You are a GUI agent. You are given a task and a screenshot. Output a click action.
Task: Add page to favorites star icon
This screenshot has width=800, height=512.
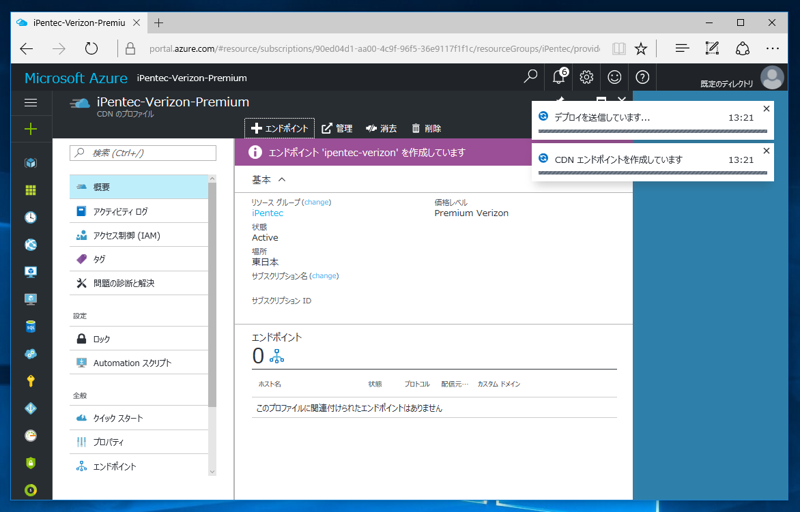[x=641, y=48]
